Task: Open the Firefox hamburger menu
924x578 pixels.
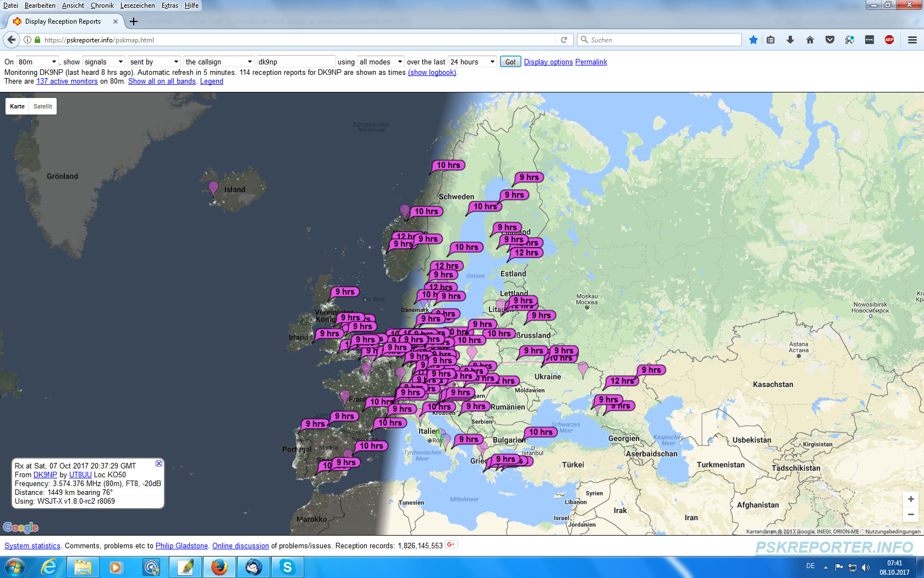Action: 912,40
